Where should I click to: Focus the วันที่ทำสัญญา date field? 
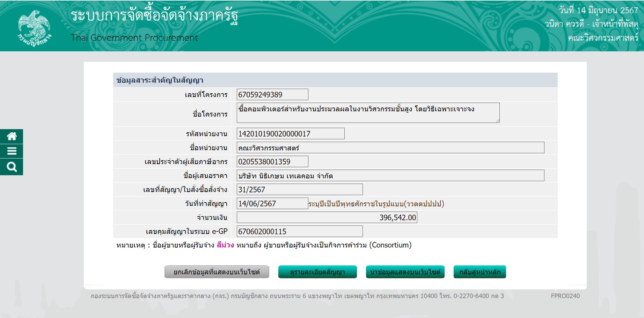click(x=272, y=204)
